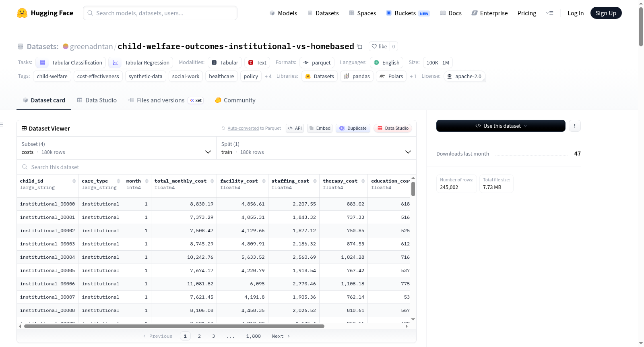Image resolution: width=644 pixels, height=347 pixels.
Task: Duplicate the dataset viewer
Action: tap(353, 128)
